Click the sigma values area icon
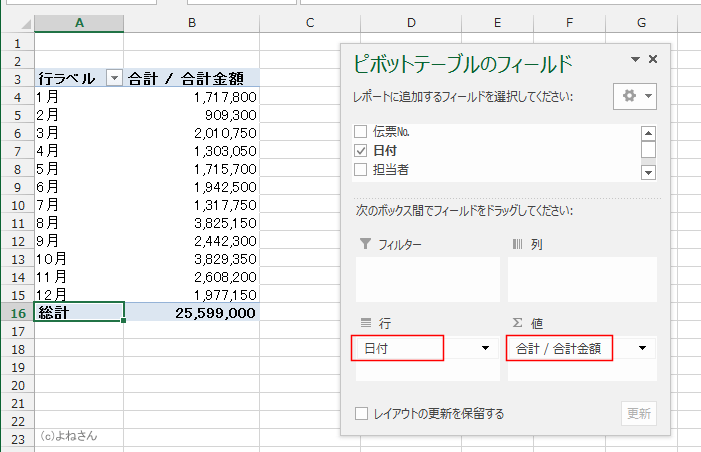This screenshot has width=701, height=452. coord(518,322)
